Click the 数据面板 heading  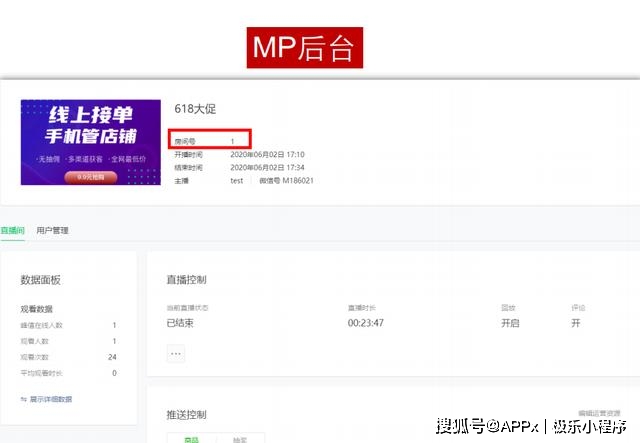pos(40,280)
